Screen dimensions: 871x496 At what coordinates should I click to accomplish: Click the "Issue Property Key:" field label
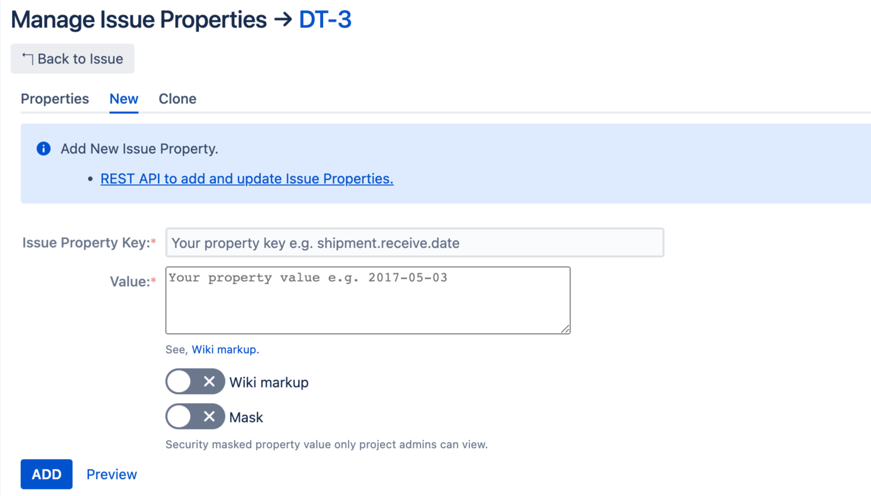tap(86, 243)
